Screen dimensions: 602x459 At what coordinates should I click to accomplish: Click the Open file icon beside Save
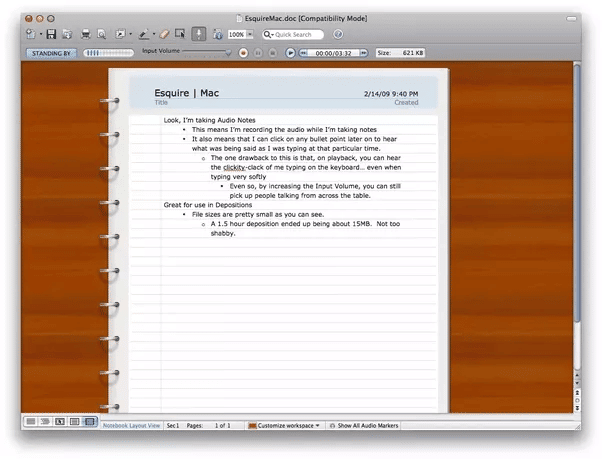67,34
